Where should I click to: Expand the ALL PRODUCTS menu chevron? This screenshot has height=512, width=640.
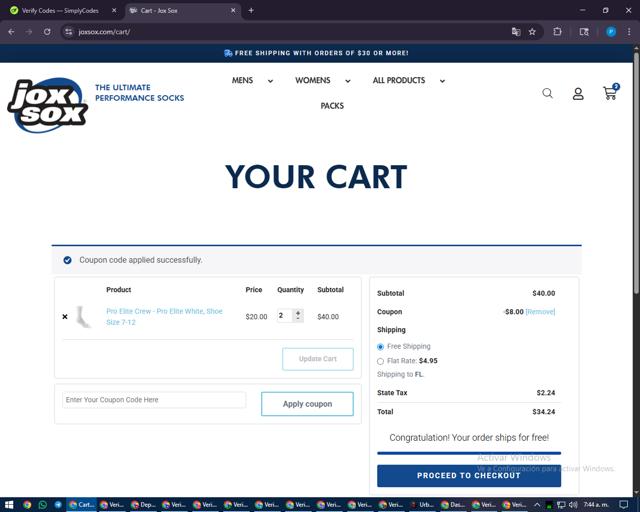tap(442, 81)
